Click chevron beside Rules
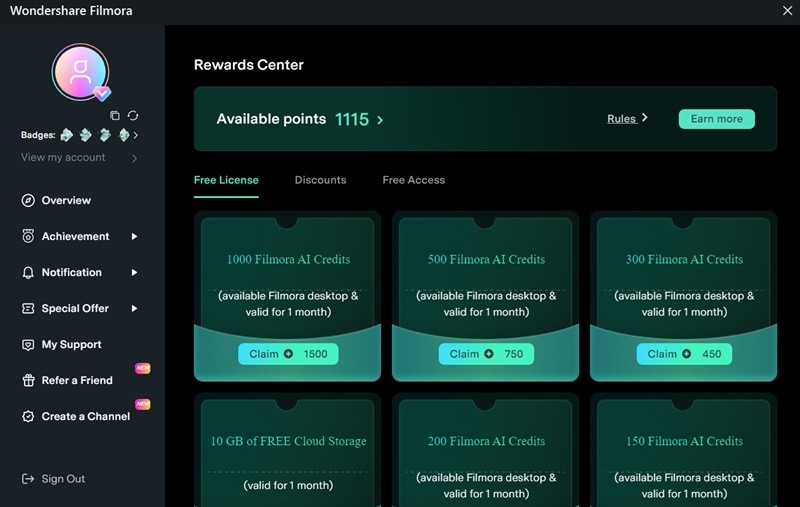Screen dimensions: 800x507 (x=645, y=118)
